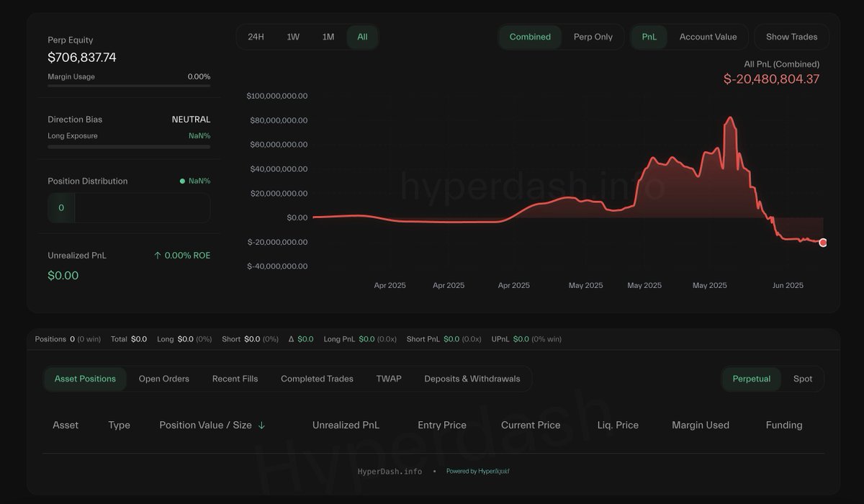The width and height of the screenshot is (864, 504).
Task: Open the Recent Fills tab
Action: click(235, 379)
